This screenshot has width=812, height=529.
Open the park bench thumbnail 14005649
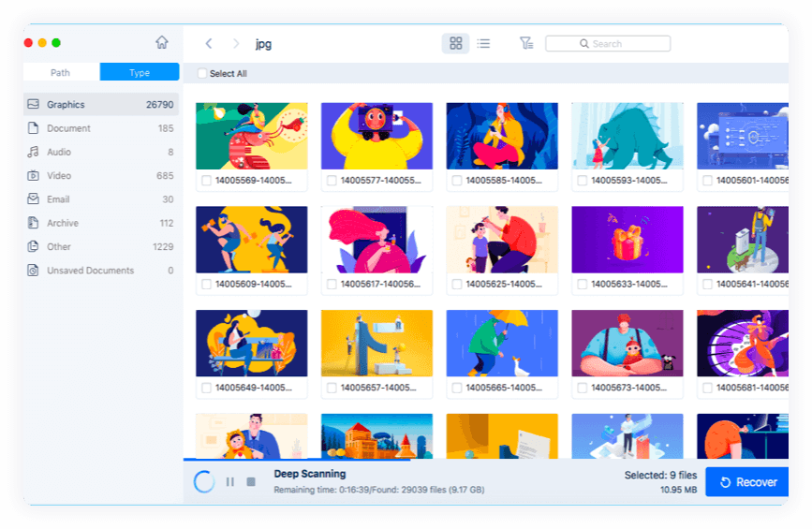pos(252,344)
